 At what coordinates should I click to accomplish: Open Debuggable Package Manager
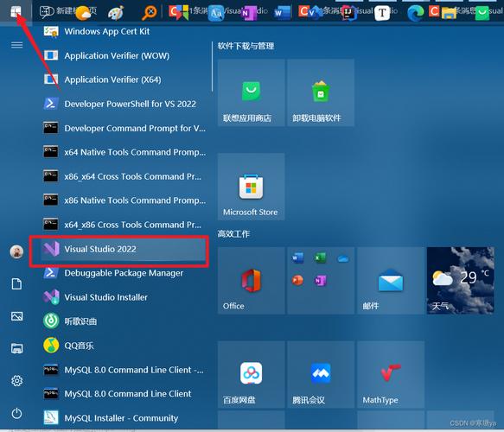pos(124,273)
